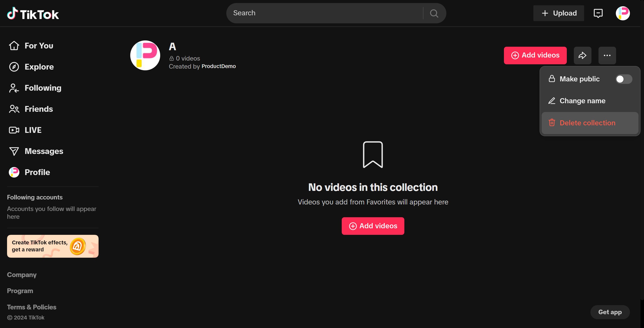Click the Create TikTok effects banner
The image size is (644, 328).
point(53,246)
